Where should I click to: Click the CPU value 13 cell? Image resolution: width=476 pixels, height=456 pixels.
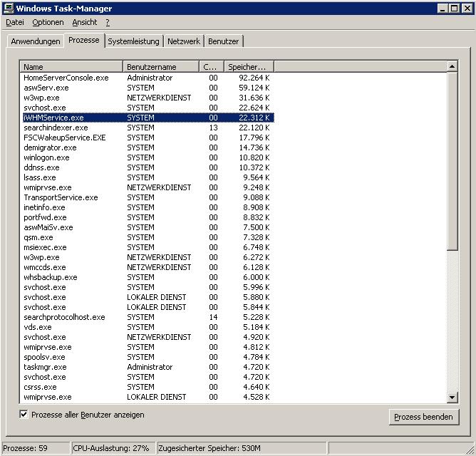[213, 128]
